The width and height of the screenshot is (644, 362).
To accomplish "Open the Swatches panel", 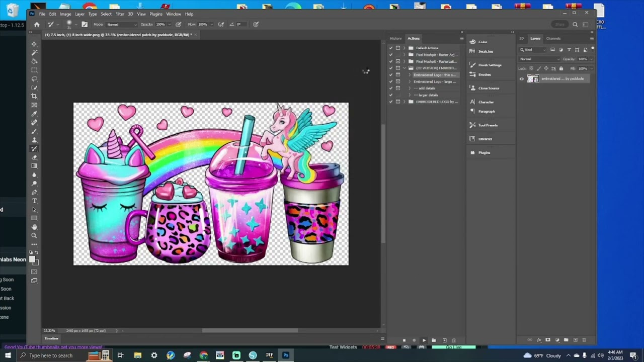I will tap(486, 51).
